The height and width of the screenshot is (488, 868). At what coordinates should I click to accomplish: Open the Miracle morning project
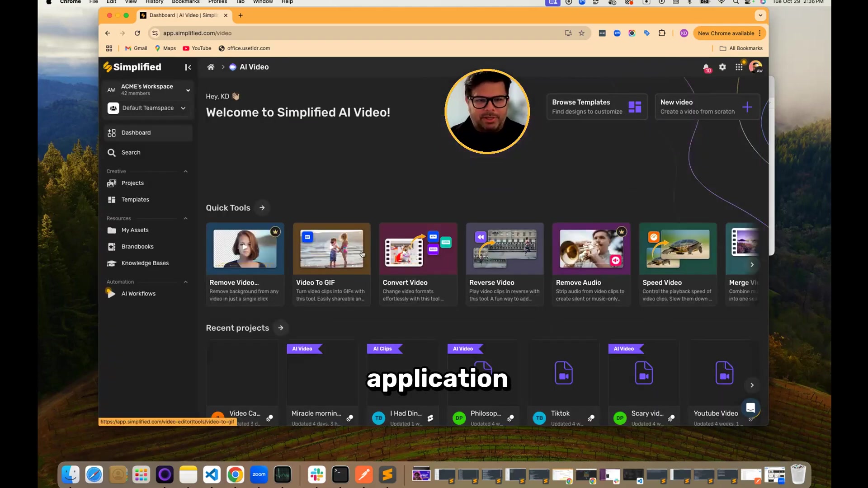[x=322, y=383]
